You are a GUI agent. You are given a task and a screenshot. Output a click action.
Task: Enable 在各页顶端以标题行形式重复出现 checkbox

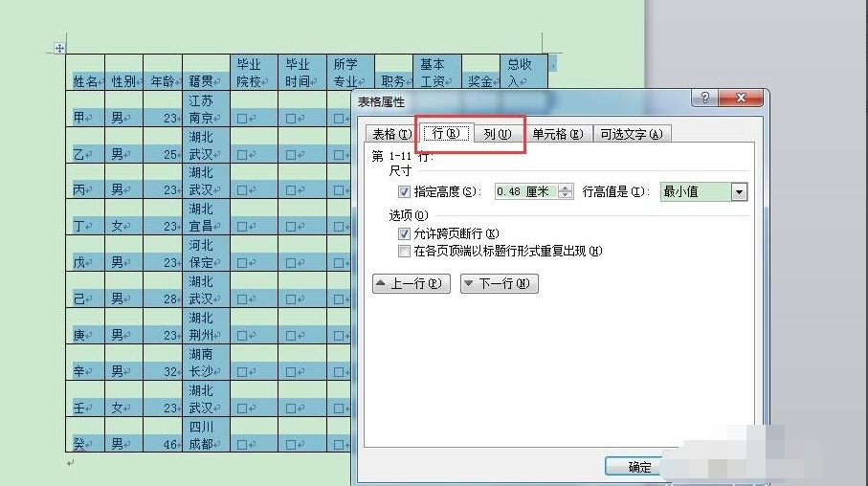click(404, 252)
